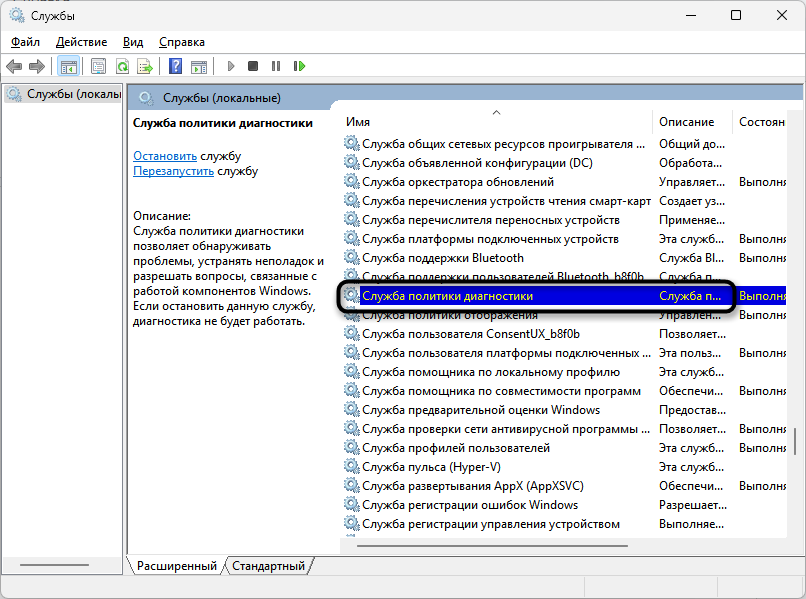
Task: Open Help using the blue question mark icon
Action: [x=176, y=66]
